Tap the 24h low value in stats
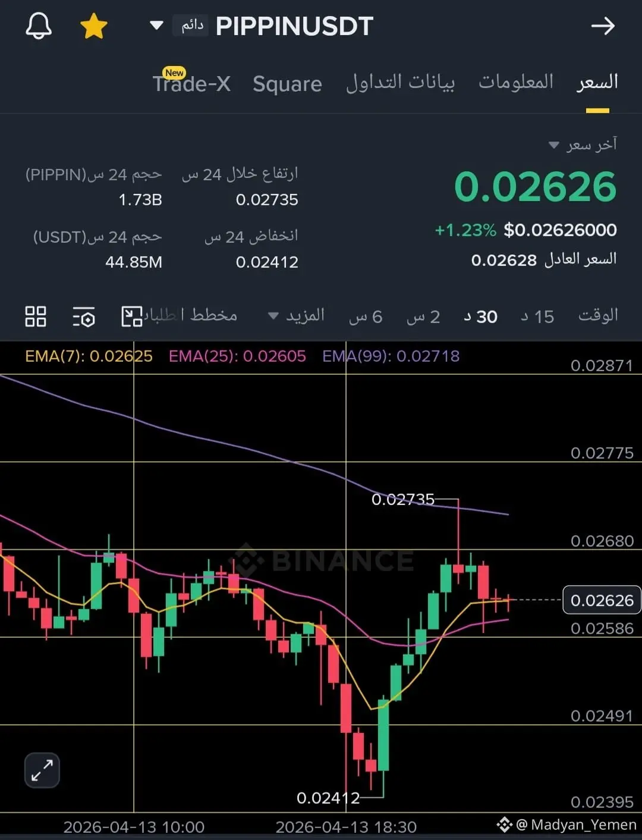 [267, 262]
